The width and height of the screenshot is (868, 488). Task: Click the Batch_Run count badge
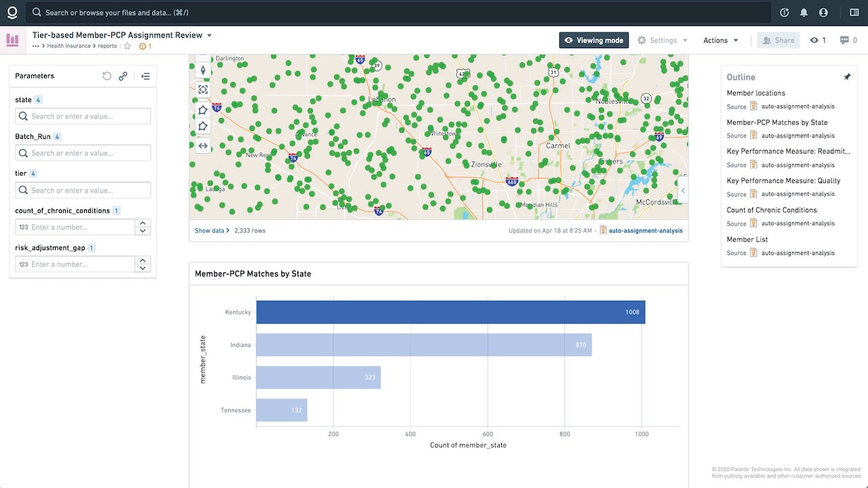click(x=57, y=137)
